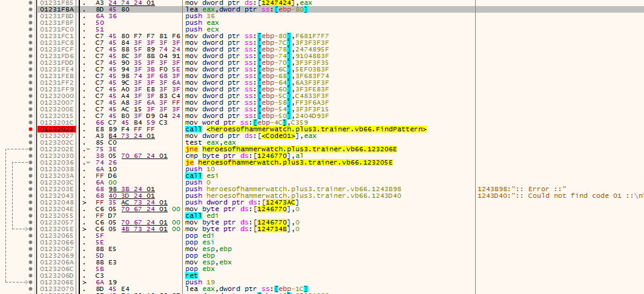
Task: Select the 'ret' instruction
Action: point(191,275)
